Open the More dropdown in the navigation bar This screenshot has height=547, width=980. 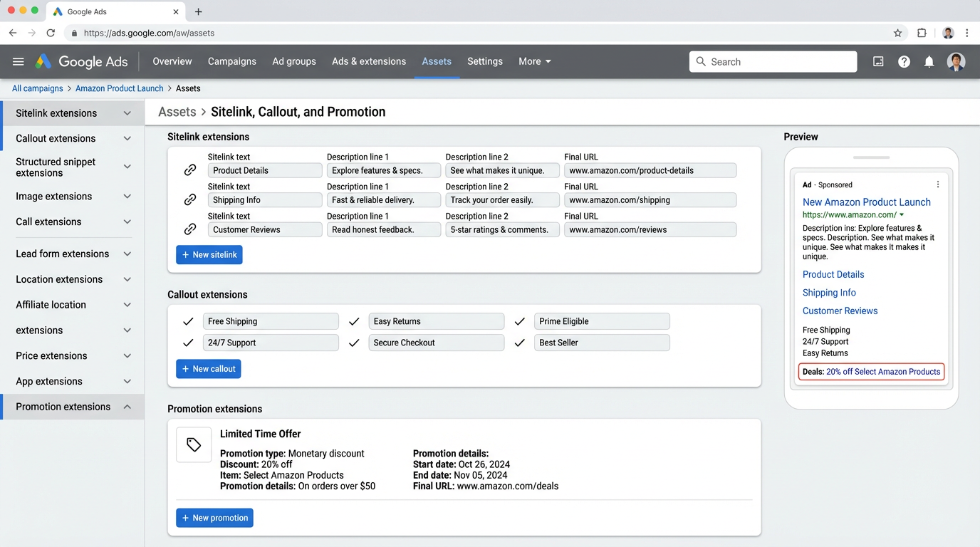534,61
